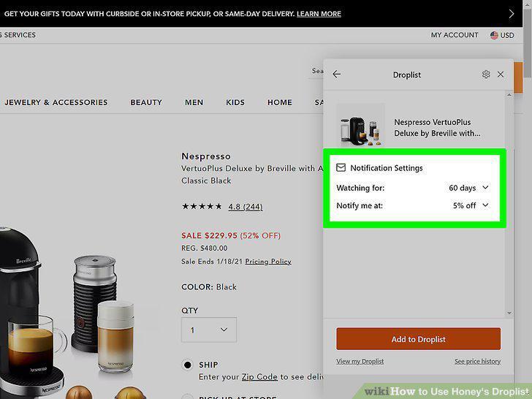Click the SALE $229.95 price text
This screenshot has height=399, width=532.
pyautogui.click(x=209, y=235)
